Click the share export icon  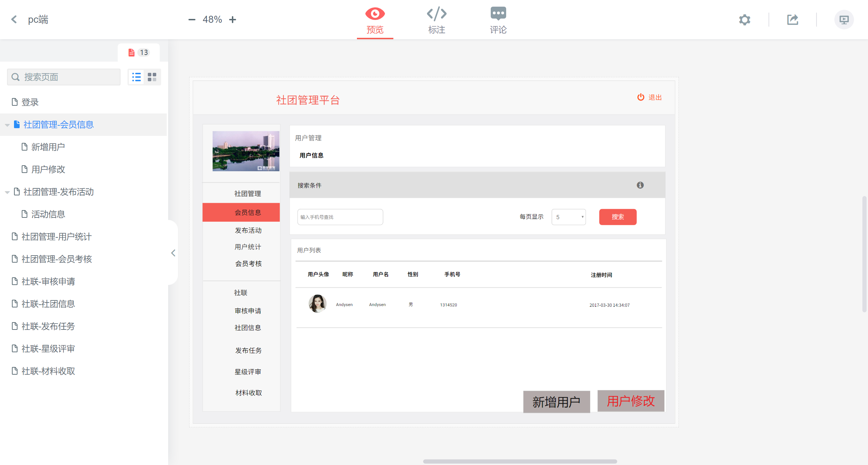[792, 20]
